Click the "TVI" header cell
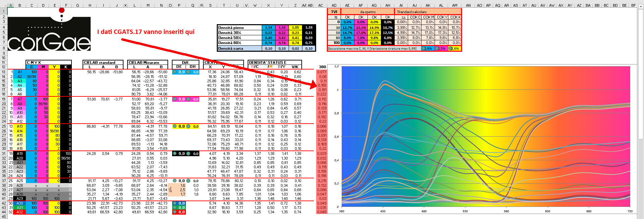 point(334,12)
